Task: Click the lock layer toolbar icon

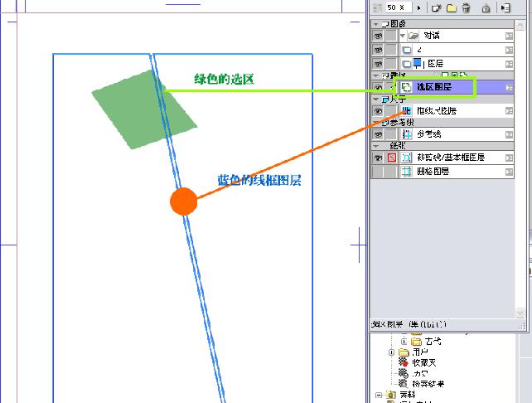Action: pyautogui.click(x=486, y=7)
